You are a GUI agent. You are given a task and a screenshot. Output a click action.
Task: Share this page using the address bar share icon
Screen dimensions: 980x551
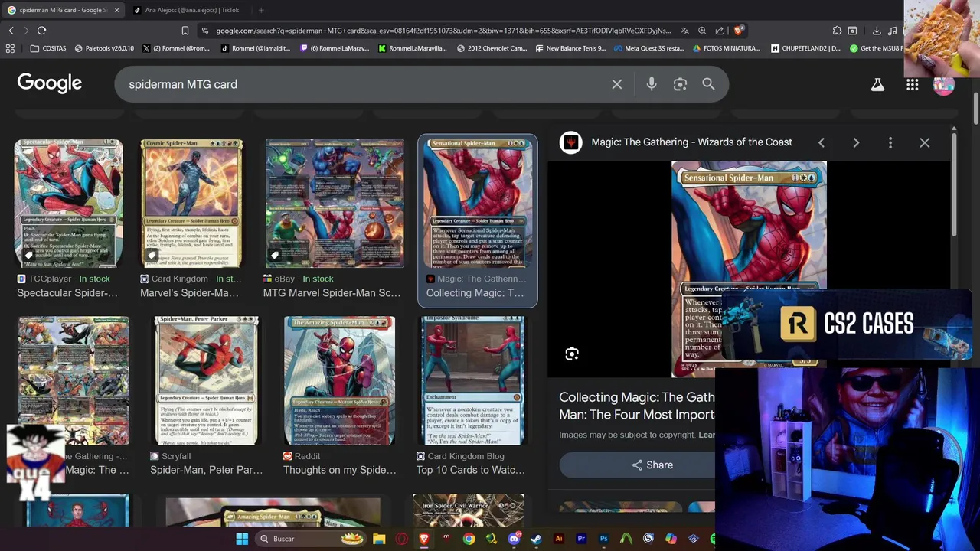click(x=720, y=31)
